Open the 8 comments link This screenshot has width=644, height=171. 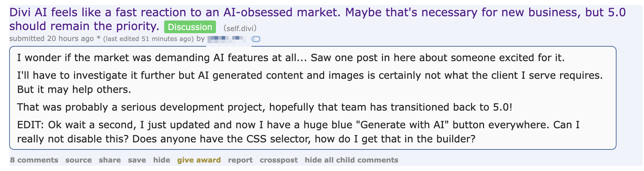pos(34,160)
